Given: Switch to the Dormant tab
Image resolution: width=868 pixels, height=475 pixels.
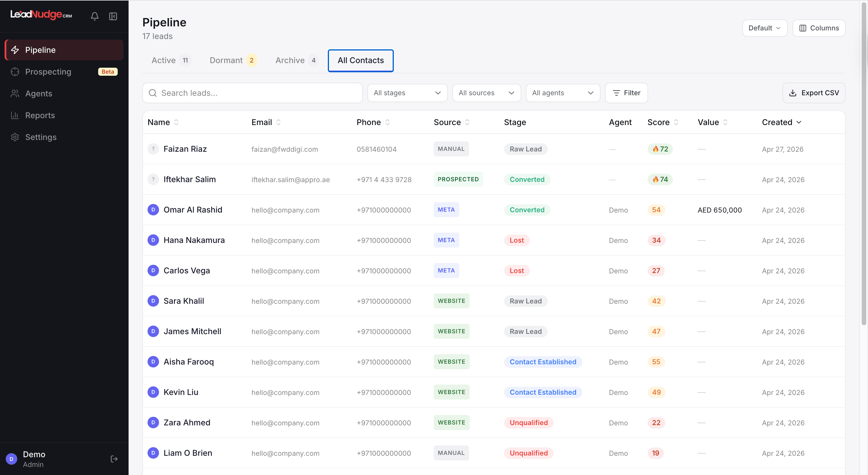Looking at the screenshot, I should [x=233, y=60].
